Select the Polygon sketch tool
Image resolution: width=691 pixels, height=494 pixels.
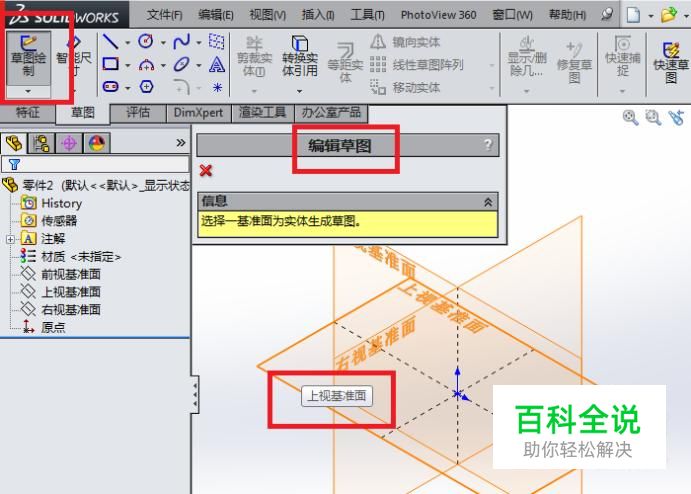[146, 87]
